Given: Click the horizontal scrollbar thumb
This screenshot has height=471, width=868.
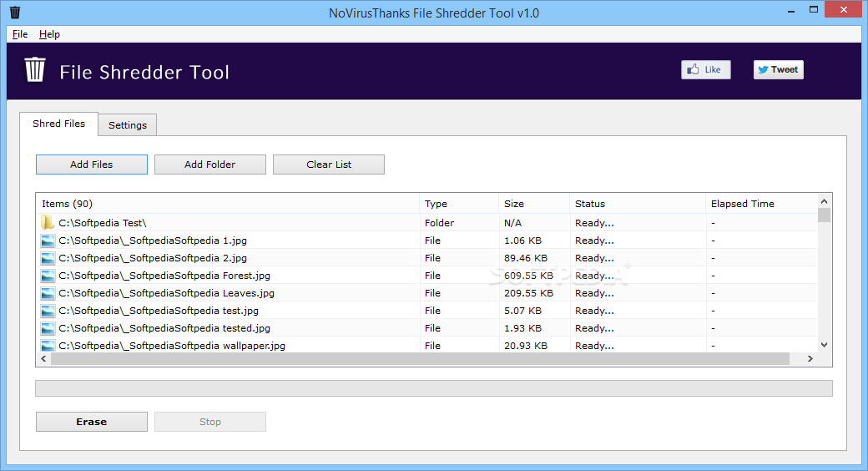Looking at the screenshot, I should [x=420, y=358].
